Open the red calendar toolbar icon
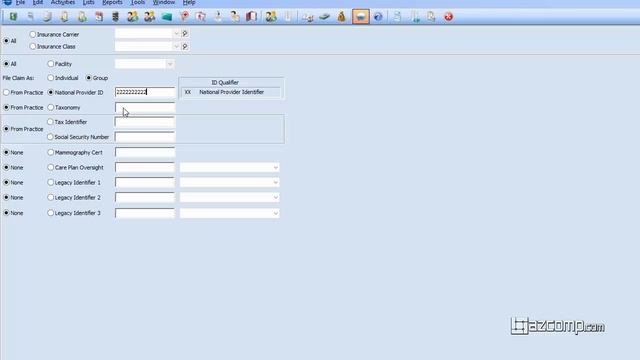 point(99,17)
